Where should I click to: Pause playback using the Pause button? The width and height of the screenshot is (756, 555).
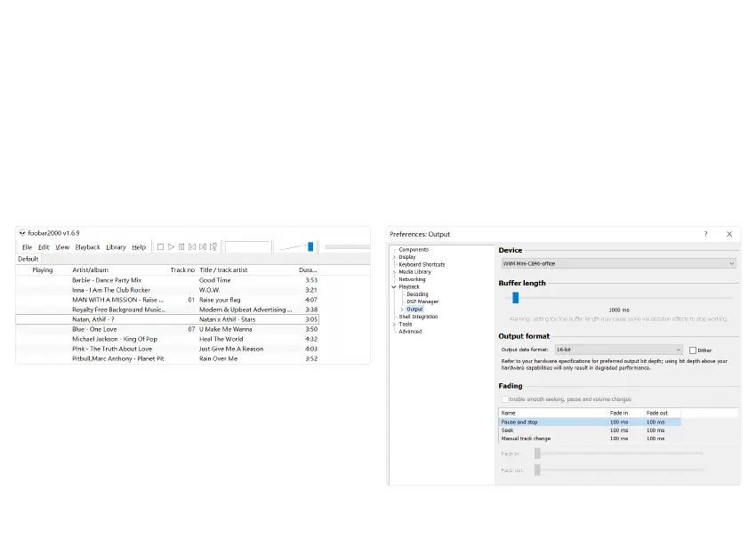(x=181, y=247)
